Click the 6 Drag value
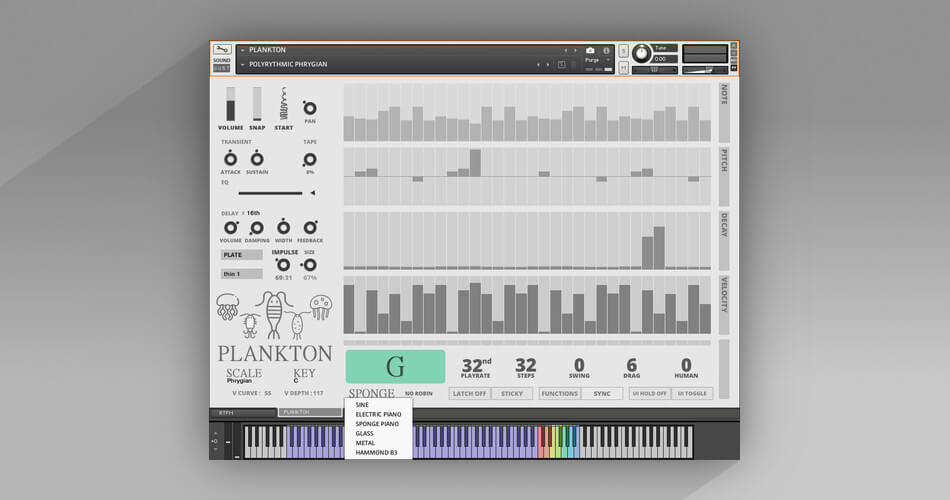The height and width of the screenshot is (500, 950). click(x=631, y=366)
